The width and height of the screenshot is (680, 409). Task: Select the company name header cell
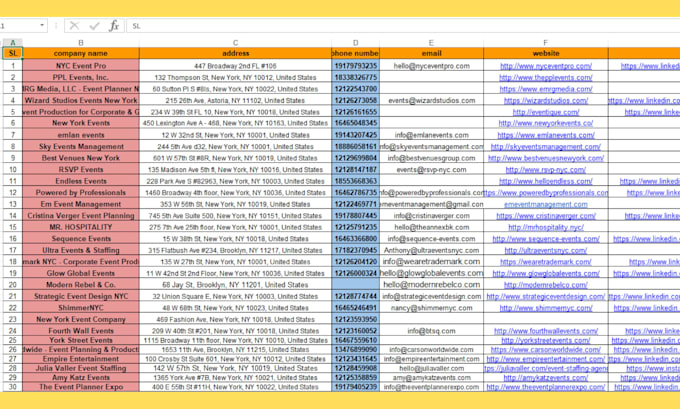81,53
